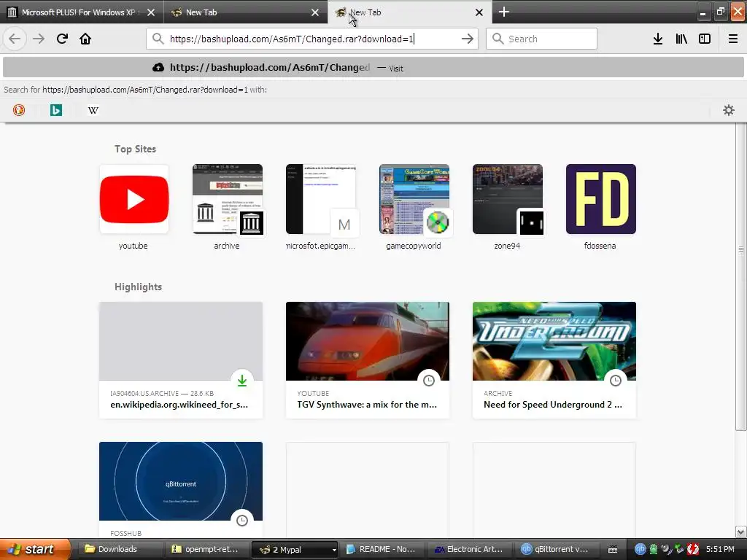Click the history clock badge on Underground 2 card
The height and width of the screenshot is (560, 747).
616,381
